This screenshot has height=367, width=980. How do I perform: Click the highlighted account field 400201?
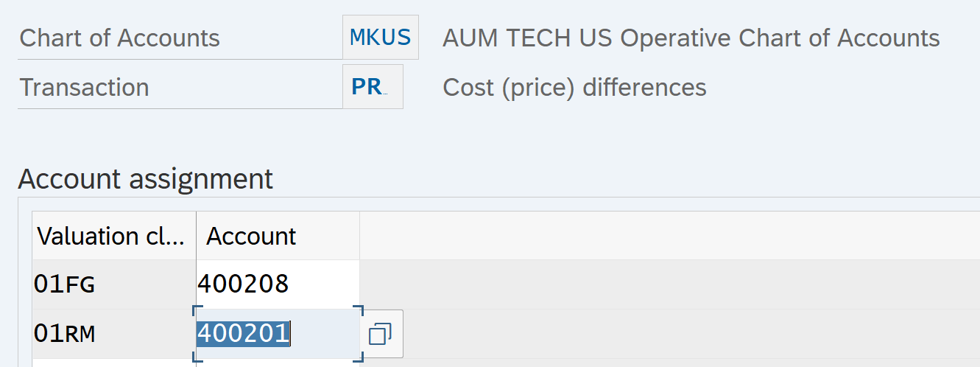click(277, 335)
